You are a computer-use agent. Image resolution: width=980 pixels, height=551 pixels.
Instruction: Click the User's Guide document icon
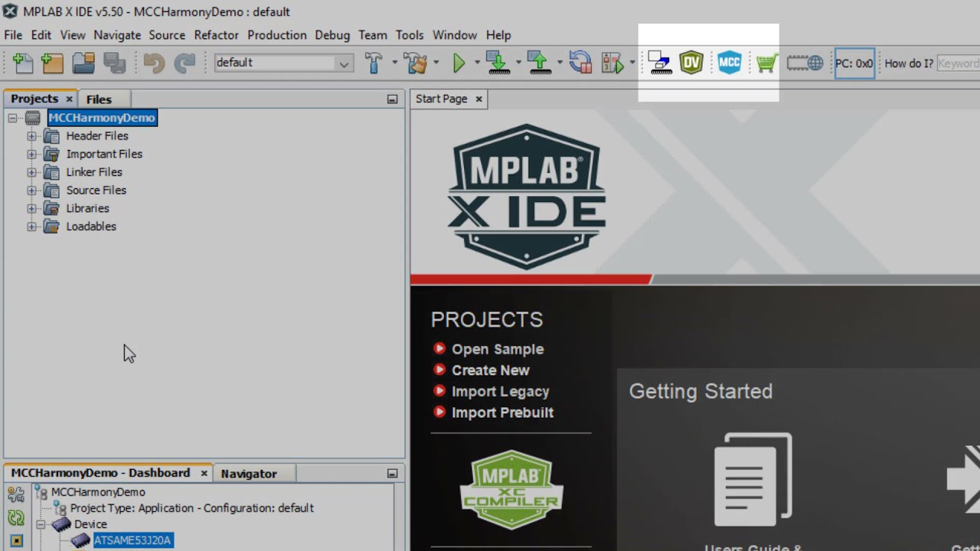pyautogui.click(x=753, y=480)
